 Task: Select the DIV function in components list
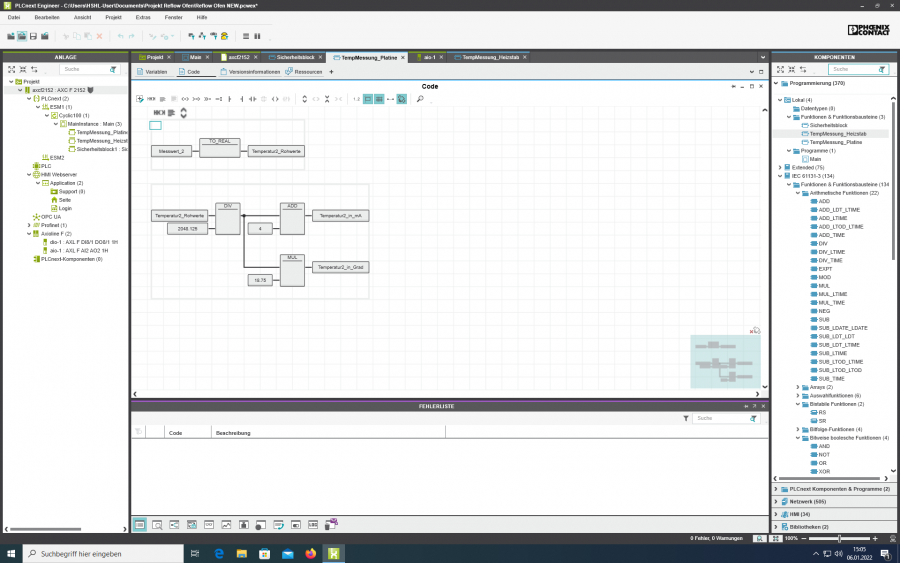[x=823, y=243]
